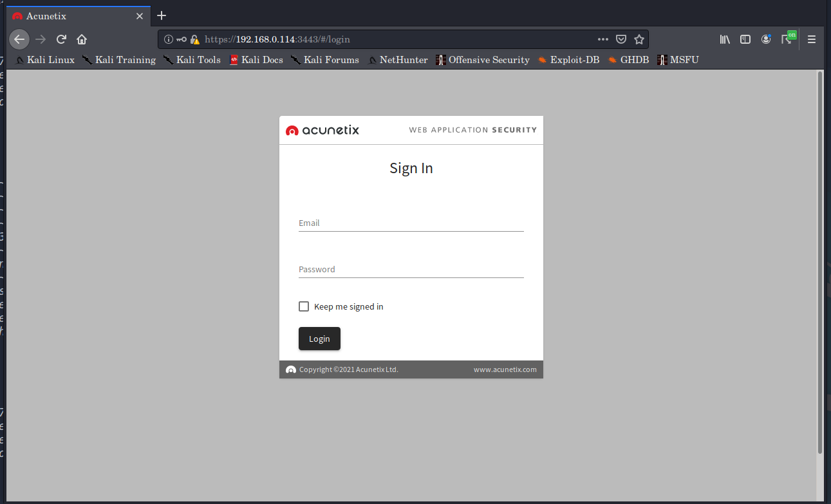The width and height of the screenshot is (831, 504).
Task: Focus the Password input field
Action: click(411, 270)
